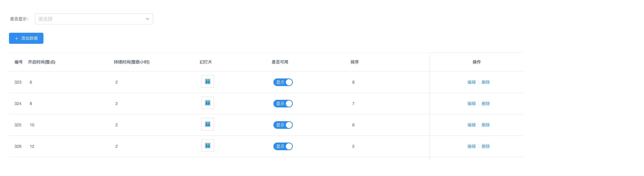Delete row 323 via 删除 link

[485, 82]
